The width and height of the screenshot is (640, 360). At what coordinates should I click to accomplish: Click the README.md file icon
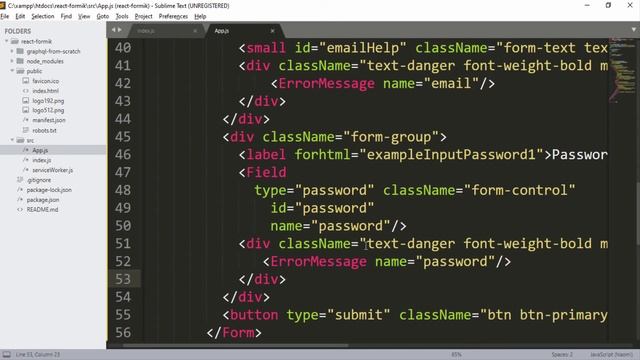20,209
